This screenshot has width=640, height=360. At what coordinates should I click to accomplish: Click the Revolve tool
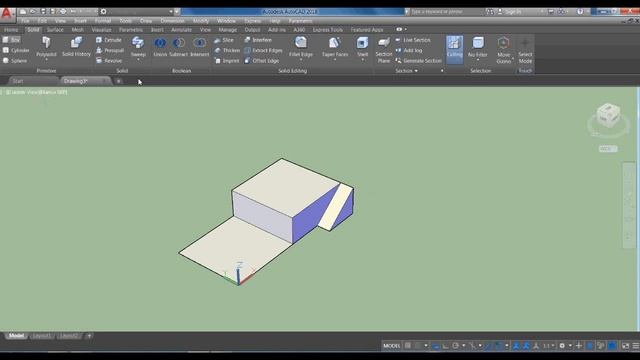click(109, 60)
